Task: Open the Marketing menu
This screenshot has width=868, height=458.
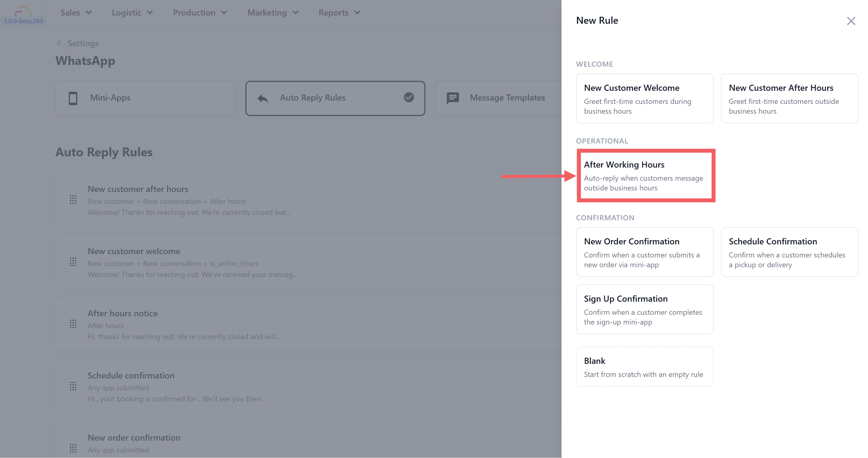Action: coord(273,13)
